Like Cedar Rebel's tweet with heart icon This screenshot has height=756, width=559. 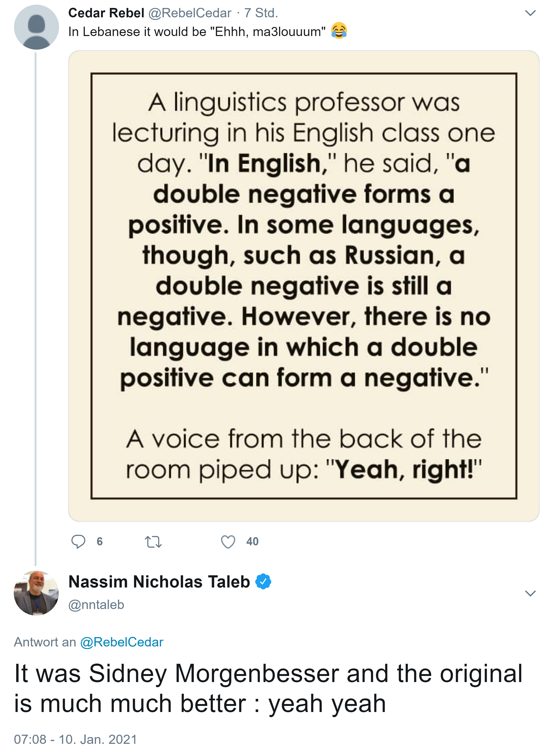tap(228, 541)
